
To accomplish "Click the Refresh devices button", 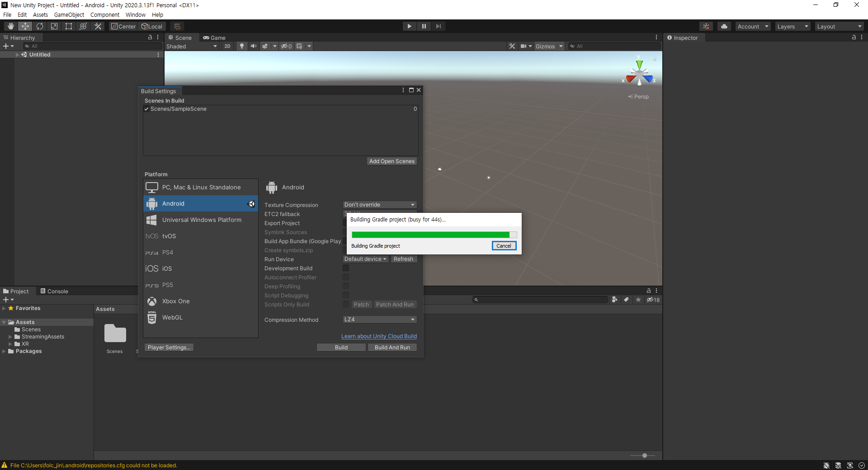I will (x=403, y=259).
